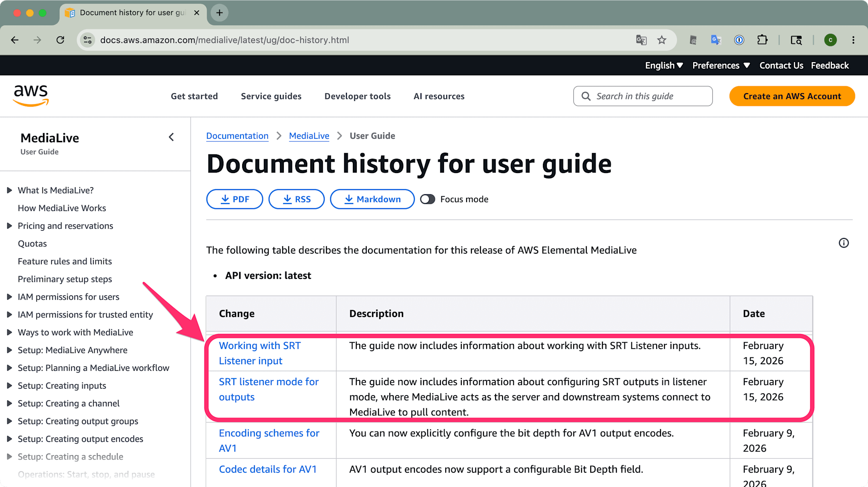Open the Google Translate extension icon
The height and width of the screenshot is (487, 868).
716,40
